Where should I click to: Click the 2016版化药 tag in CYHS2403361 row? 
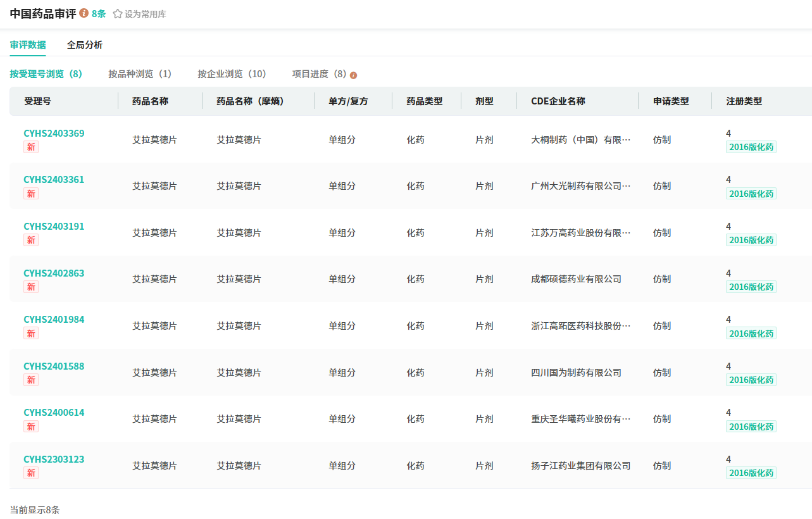(751, 194)
